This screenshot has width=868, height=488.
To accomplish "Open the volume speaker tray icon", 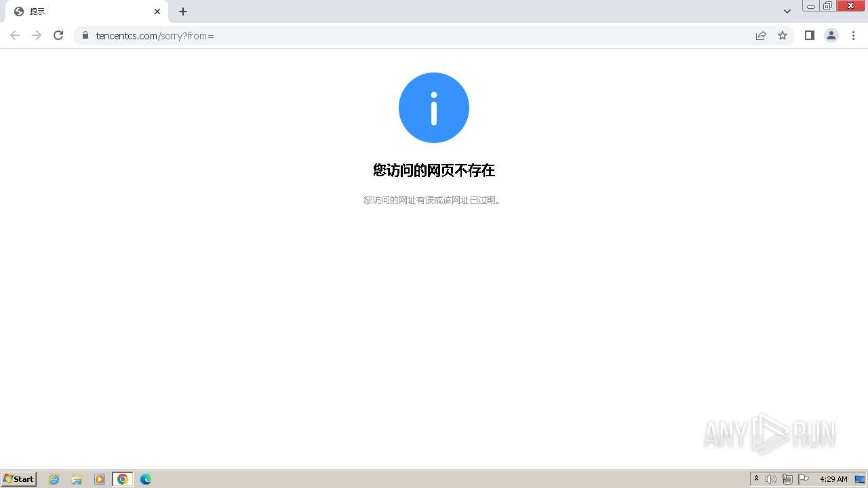I will click(x=771, y=479).
